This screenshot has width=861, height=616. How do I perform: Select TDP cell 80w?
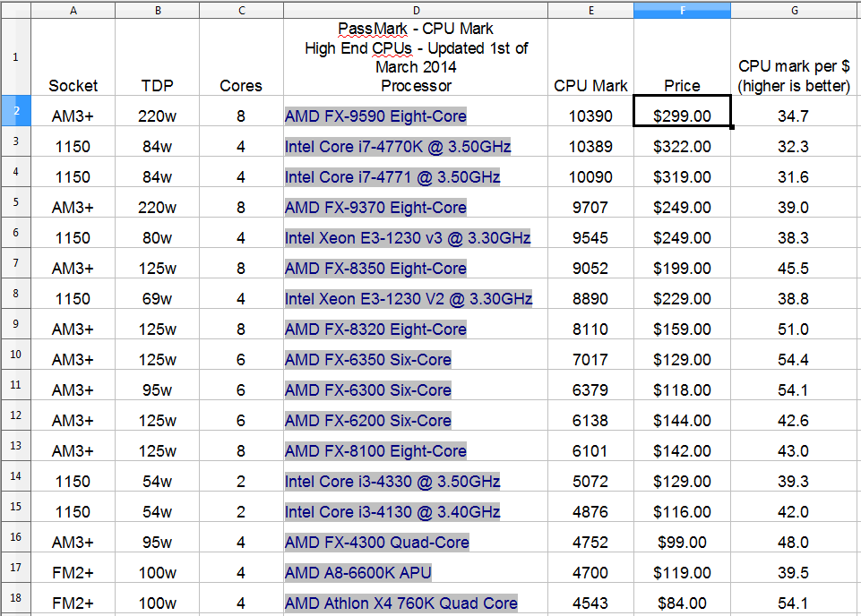click(x=158, y=233)
